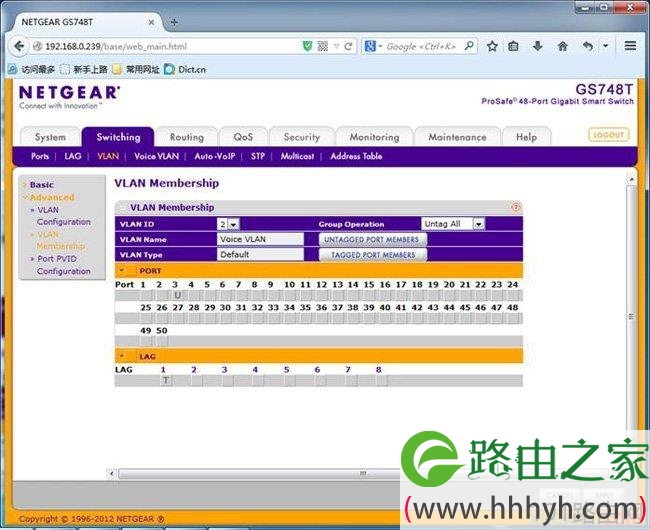
Task: Open the Help tab
Action: click(x=526, y=137)
